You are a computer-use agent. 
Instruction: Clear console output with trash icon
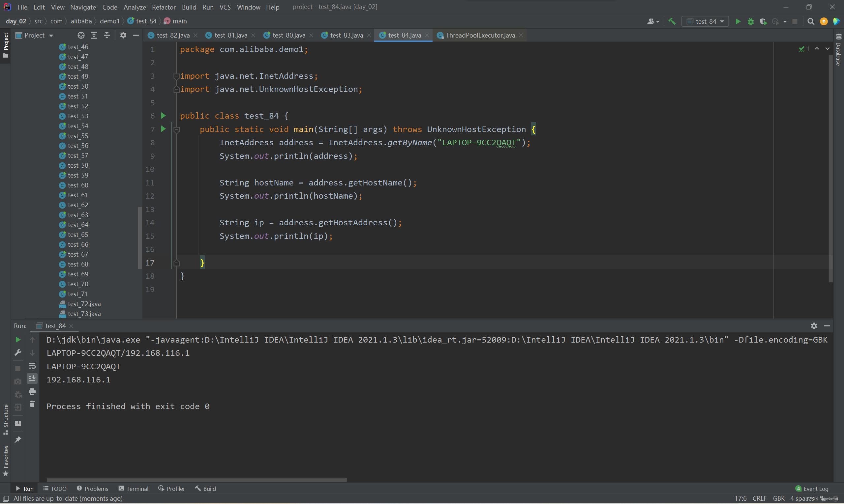(x=32, y=404)
